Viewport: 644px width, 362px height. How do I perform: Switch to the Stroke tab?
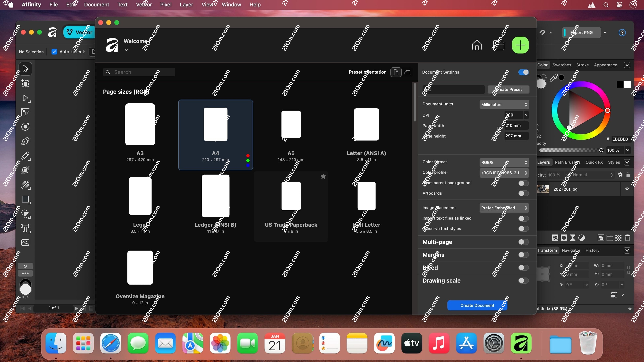(x=582, y=65)
